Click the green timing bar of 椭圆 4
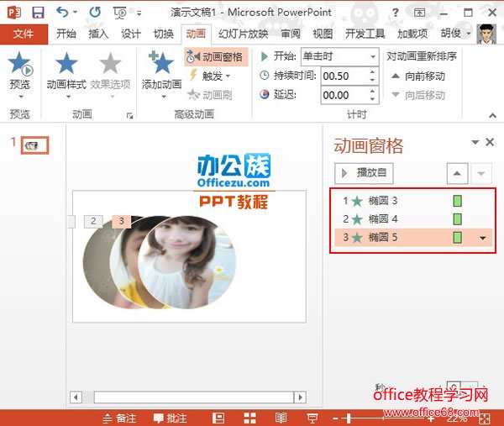 pyautogui.click(x=458, y=219)
